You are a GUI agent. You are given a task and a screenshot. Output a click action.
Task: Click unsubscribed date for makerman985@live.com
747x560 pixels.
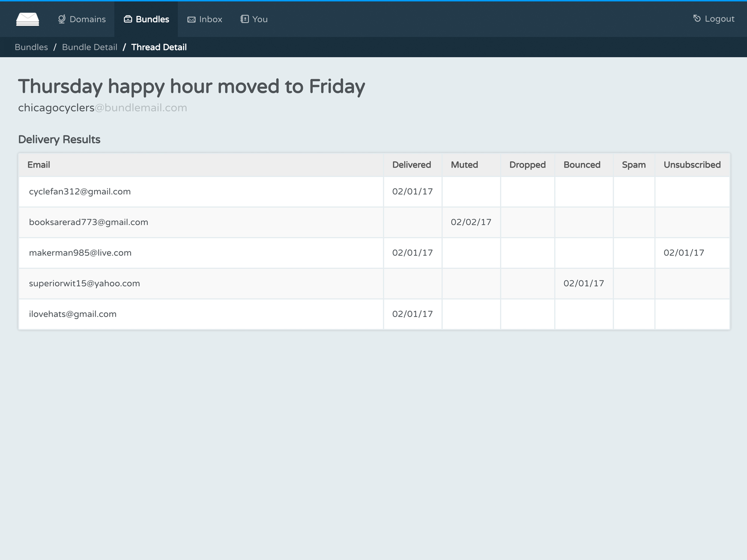684,253
